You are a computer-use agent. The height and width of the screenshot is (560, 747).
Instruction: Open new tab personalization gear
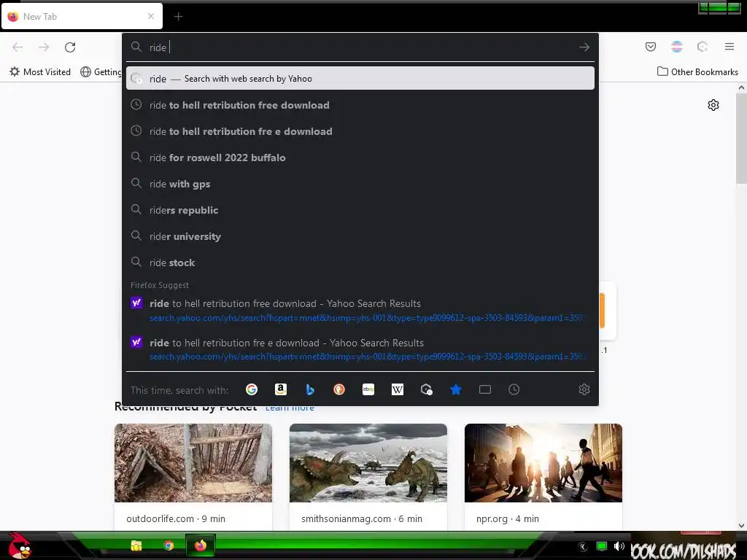coord(713,105)
